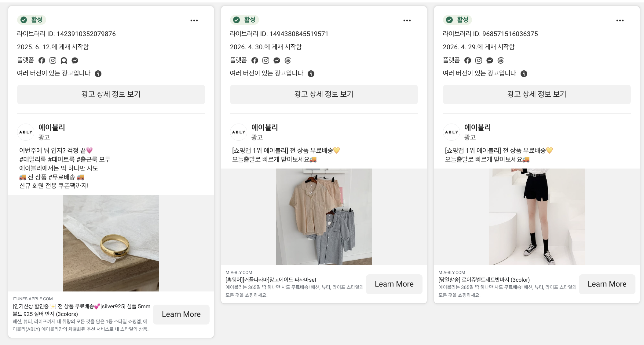The width and height of the screenshot is (644, 345).
Task: Open 광고 상세 정보 보기 for ad started 2026. 4. 30.
Action: click(324, 94)
